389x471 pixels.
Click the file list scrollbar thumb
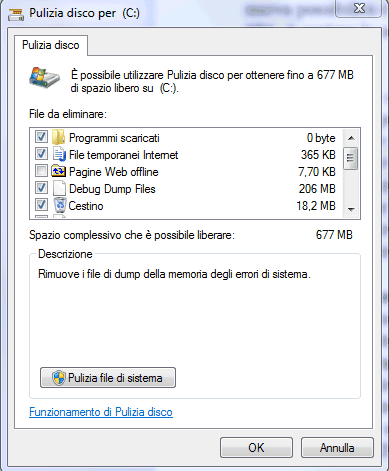(351, 158)
